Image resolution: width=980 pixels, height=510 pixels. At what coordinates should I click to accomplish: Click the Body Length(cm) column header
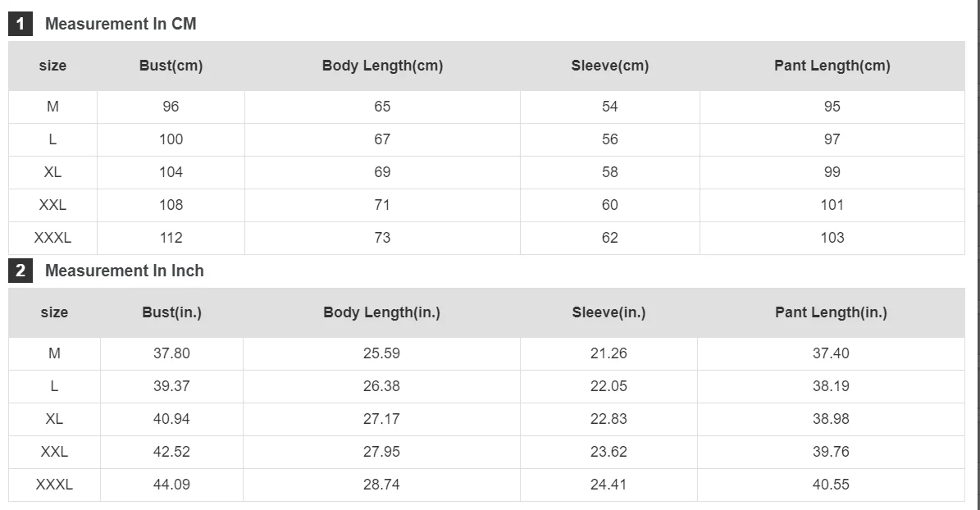coord(382,66)
